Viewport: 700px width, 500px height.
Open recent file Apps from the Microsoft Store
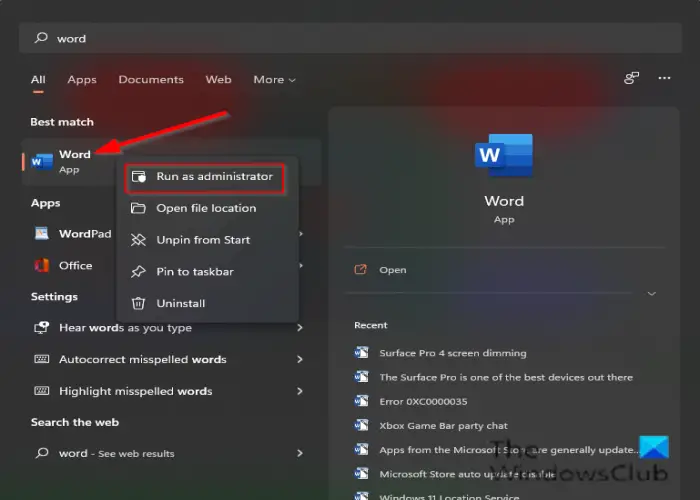pyautogui.click(x=509, y=450)
